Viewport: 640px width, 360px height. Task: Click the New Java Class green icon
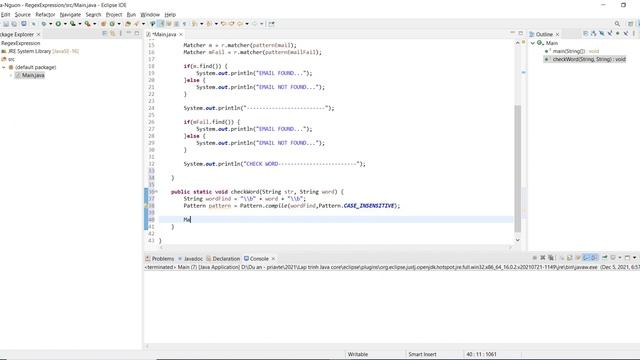point(111,24)
